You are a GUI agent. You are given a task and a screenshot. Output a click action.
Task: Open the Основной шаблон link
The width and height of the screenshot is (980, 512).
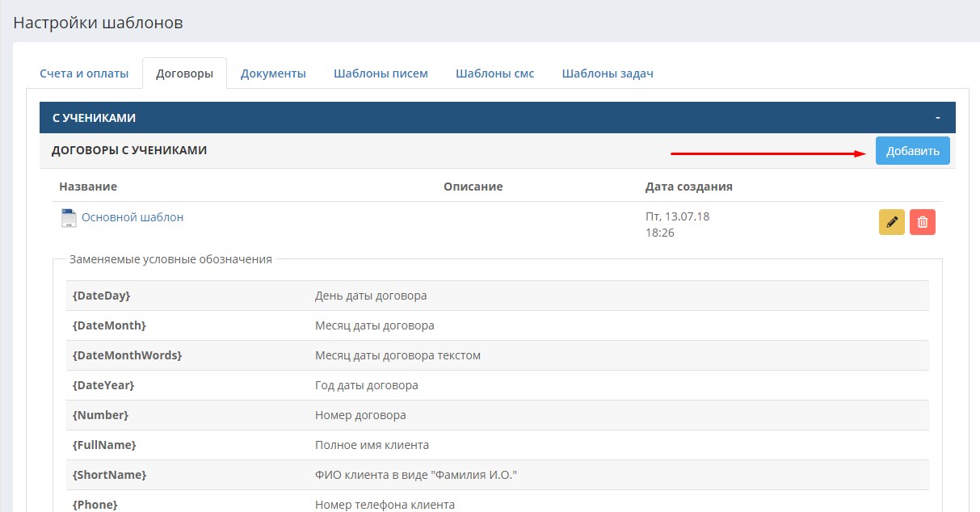(132, 217)
